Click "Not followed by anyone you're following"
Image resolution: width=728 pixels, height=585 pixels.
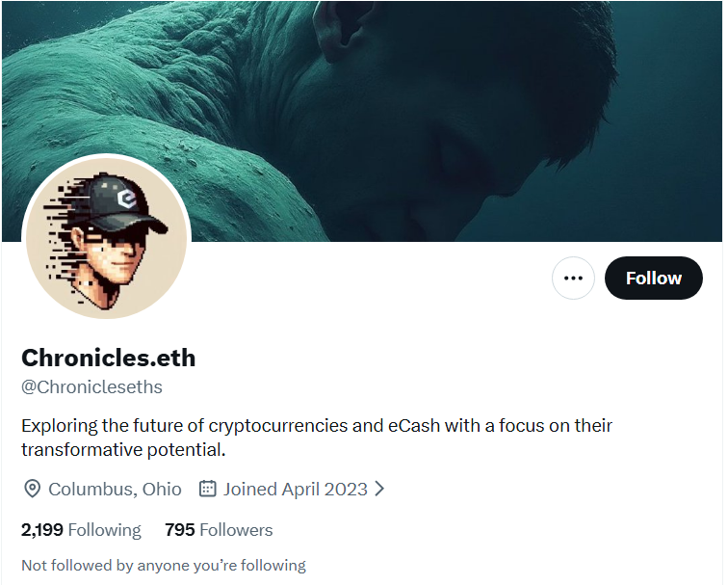tap(164, 565)
